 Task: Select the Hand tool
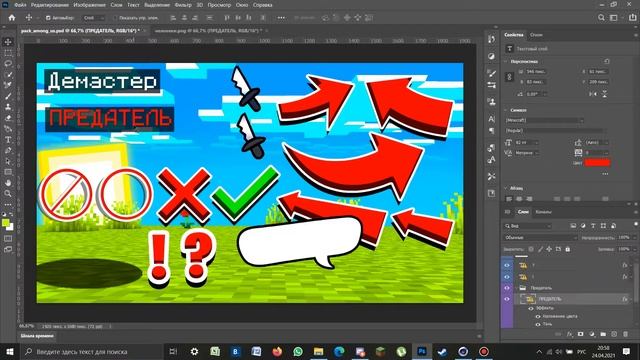coord(8,183)
